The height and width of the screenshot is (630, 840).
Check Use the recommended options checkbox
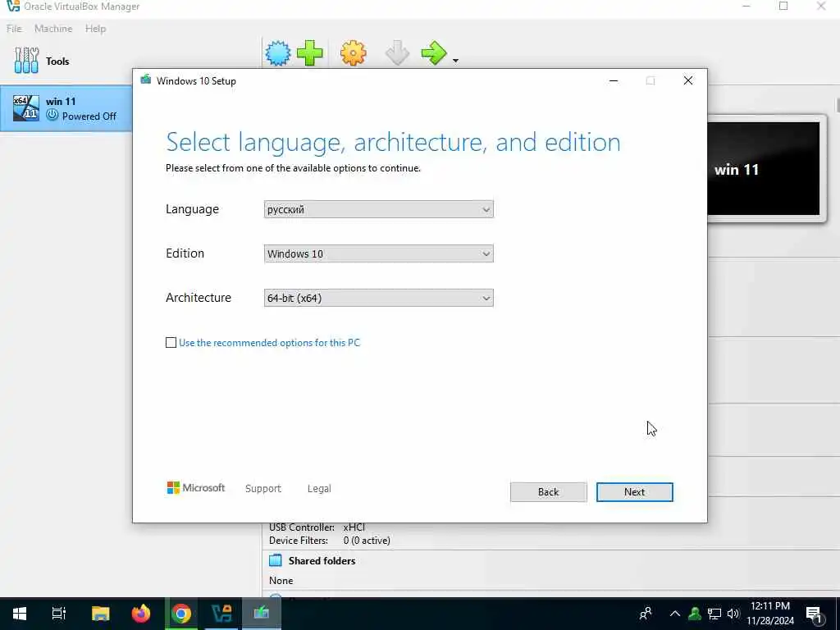click(171, 342)
